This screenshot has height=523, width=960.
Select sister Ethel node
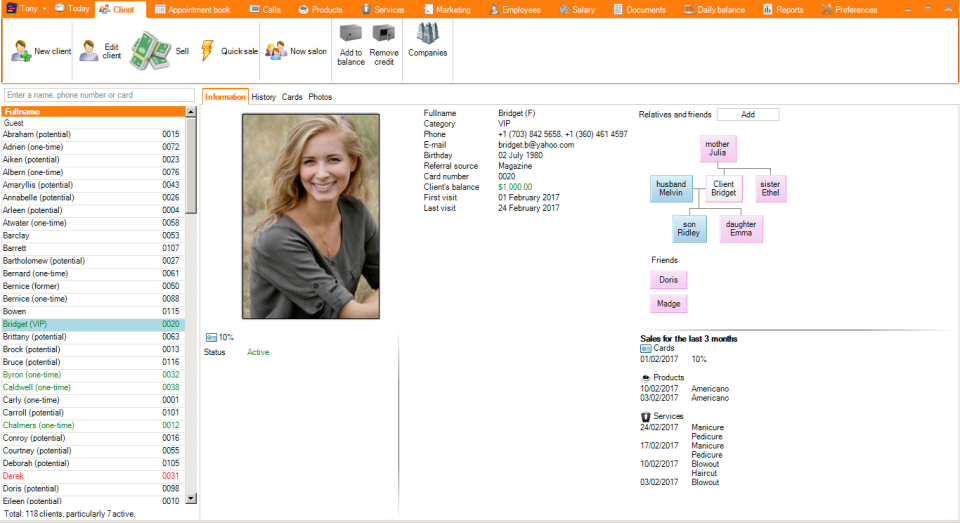click(770, 189)
